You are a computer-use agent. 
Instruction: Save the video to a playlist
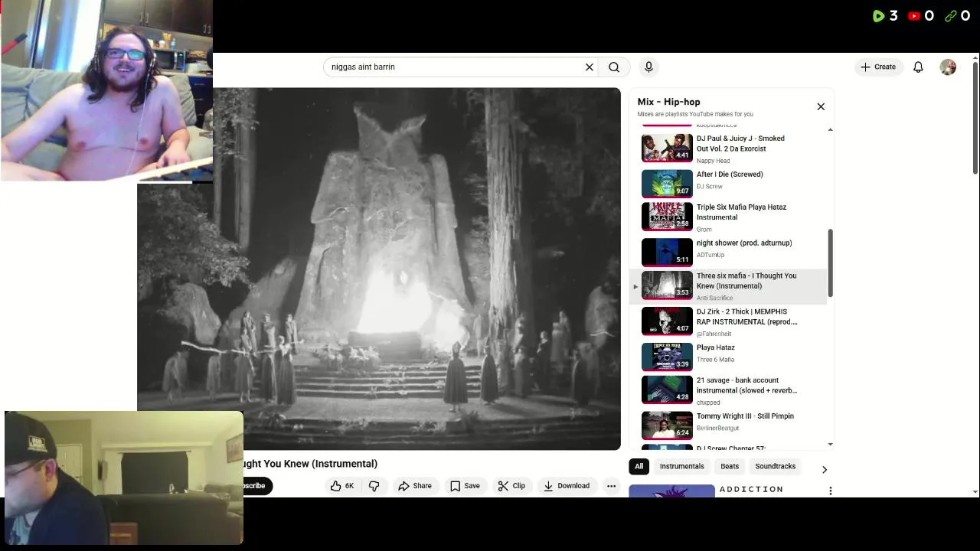click(465, 486)
